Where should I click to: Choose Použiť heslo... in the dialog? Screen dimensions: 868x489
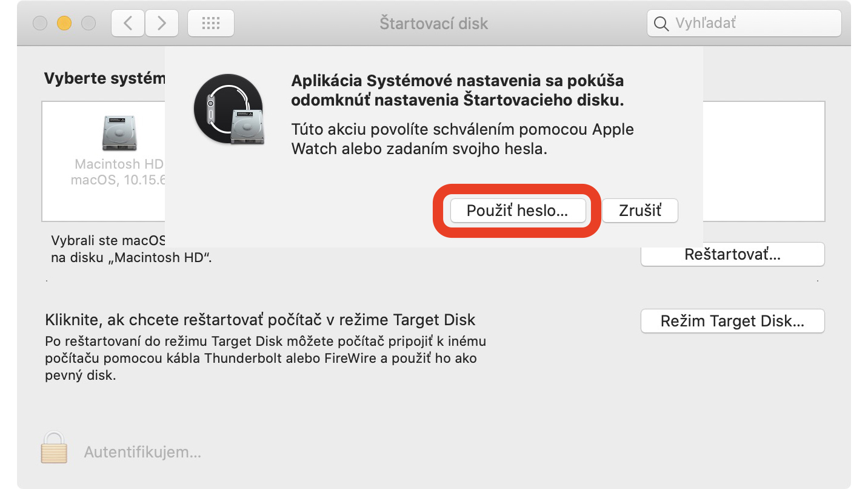click(518, 211)
